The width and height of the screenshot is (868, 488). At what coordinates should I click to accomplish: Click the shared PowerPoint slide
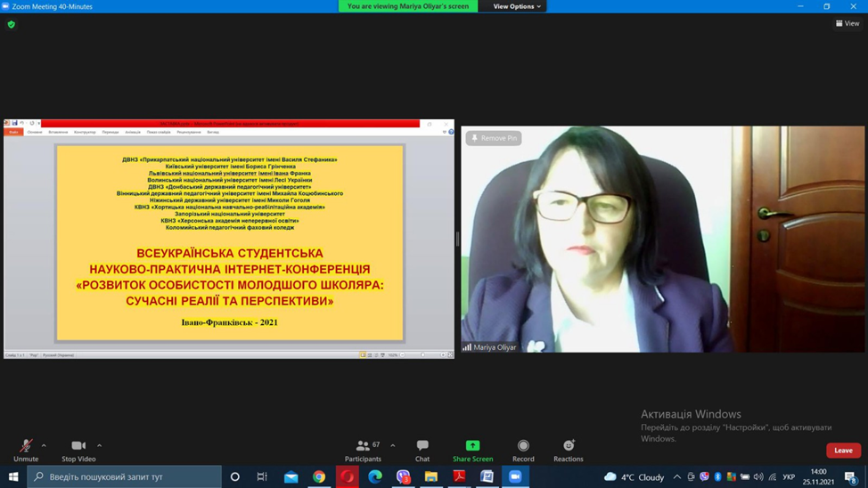click(230, 243)
